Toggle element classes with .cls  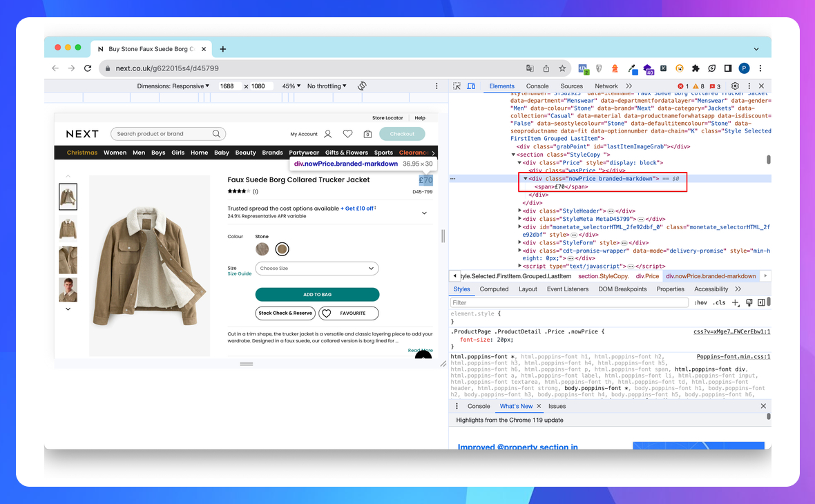[719, 302]
